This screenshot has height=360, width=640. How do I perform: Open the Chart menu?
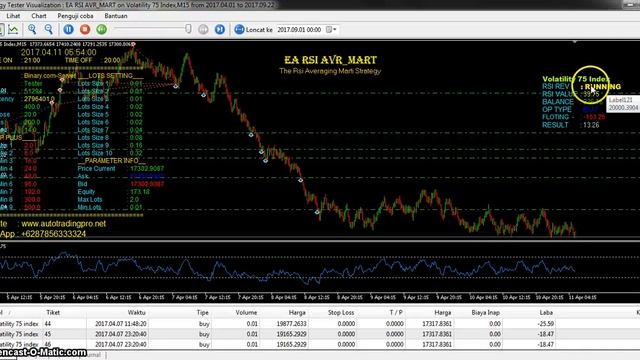pyautogui.click(x=39, y=16)
